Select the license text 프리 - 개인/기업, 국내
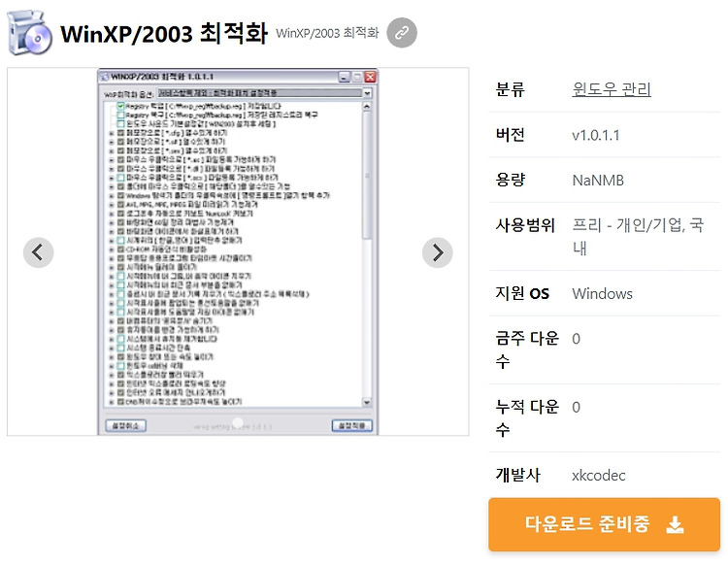The height and width of the screenshot is (565, 728). tap(638, 236)
